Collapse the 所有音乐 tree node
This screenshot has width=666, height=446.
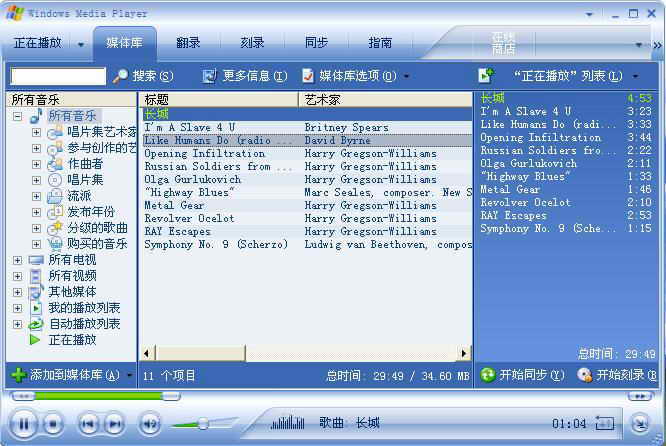(x=18, y=117)
